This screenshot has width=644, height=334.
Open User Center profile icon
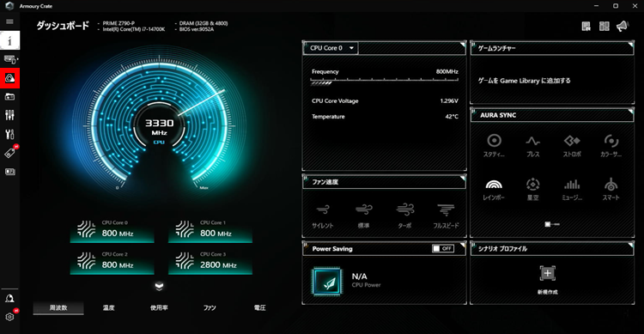click(x=9, y=299)
